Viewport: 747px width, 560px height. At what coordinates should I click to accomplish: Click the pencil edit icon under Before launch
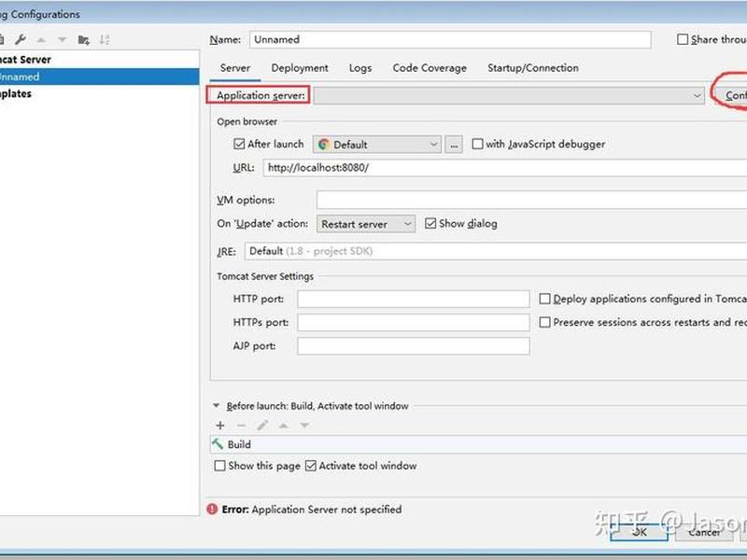coord(262,426)
